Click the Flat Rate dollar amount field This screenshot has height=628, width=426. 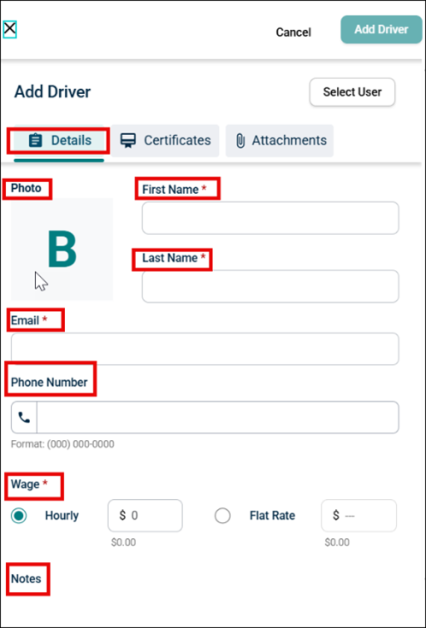(359, 515)
